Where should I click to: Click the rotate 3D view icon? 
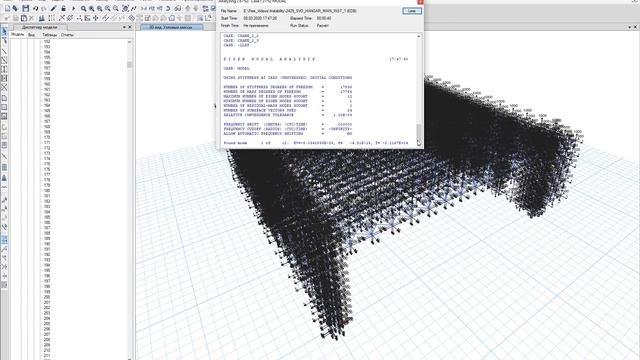pyautogui.click(x=167, y=9)
